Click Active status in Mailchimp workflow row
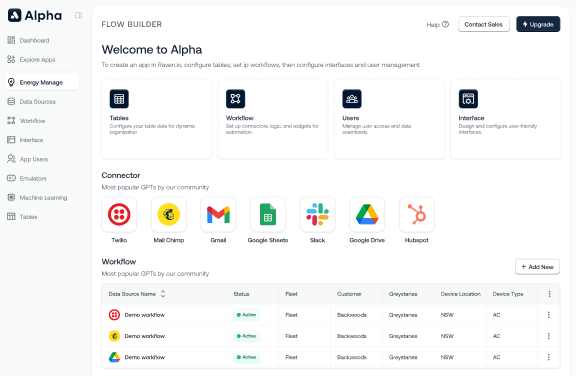The height and width of the screenshot is (376, 576). 246,336
